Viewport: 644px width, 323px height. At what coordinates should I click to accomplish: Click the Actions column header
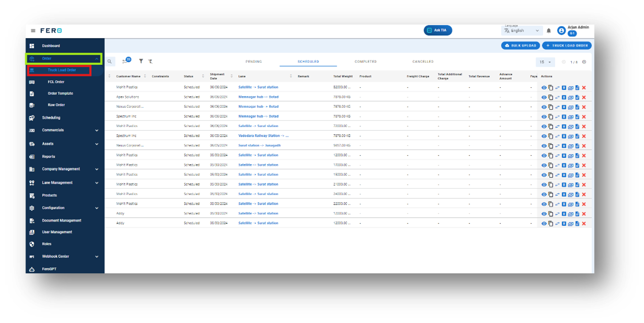(x=546, y=76)
